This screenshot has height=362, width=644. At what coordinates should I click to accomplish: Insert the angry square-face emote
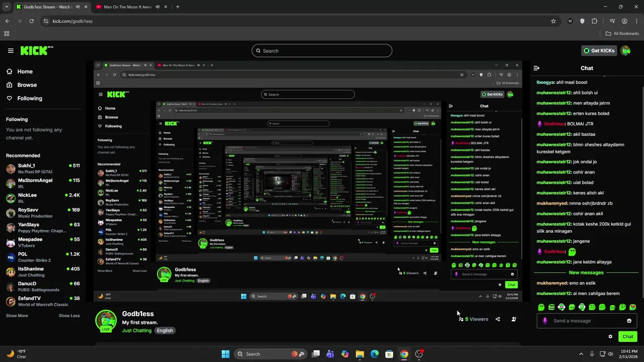(551, 307)
